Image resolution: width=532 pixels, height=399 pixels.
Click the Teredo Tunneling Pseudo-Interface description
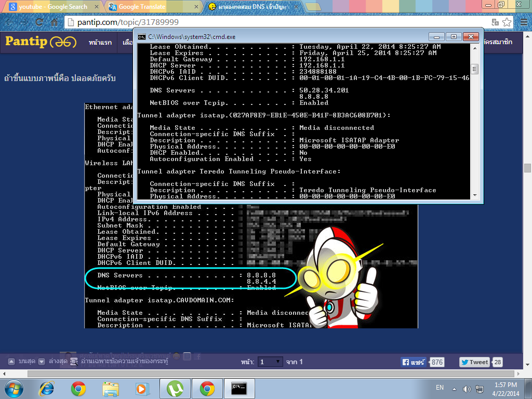(x=367, y=190)
